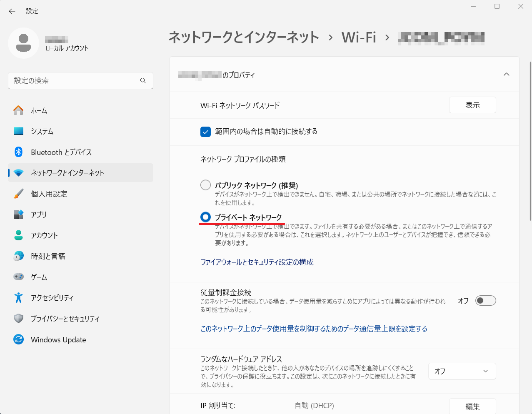Image resolution: width=532 pixels, height=414 pixels.
Task: Click the ゲーム controller icon
Action: (x=18, y=277)
